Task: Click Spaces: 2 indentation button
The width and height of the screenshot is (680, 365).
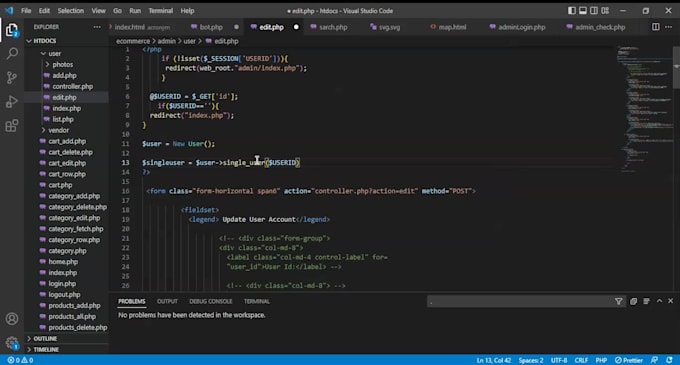Action: (x=531, y=360)
